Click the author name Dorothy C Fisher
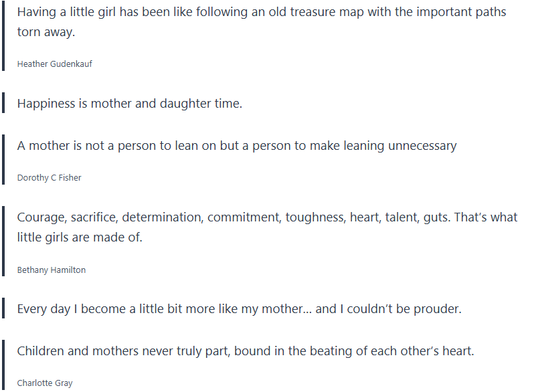 [49, 178]
